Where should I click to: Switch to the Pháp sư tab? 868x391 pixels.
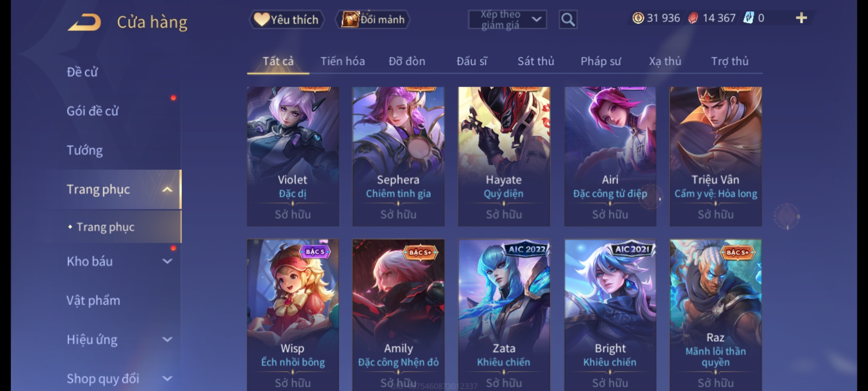(601, 61)
